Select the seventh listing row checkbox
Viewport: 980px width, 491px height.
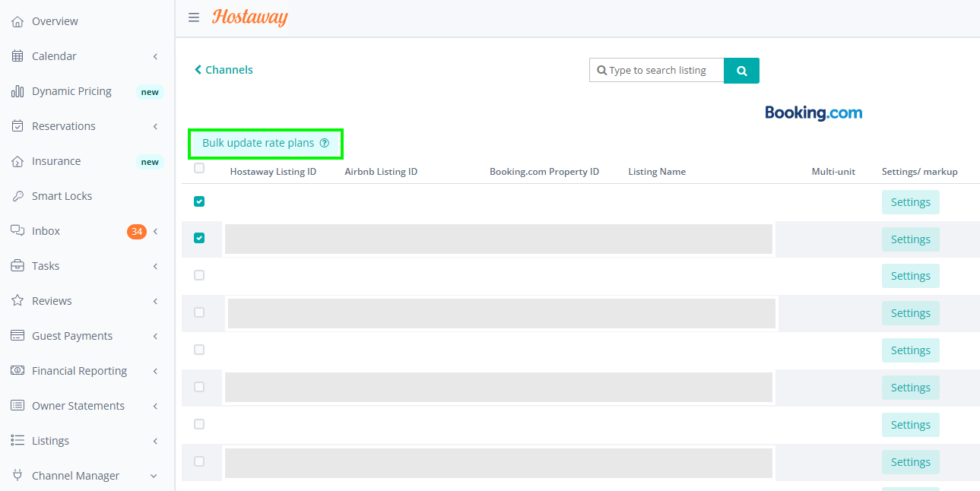(199, 424)
